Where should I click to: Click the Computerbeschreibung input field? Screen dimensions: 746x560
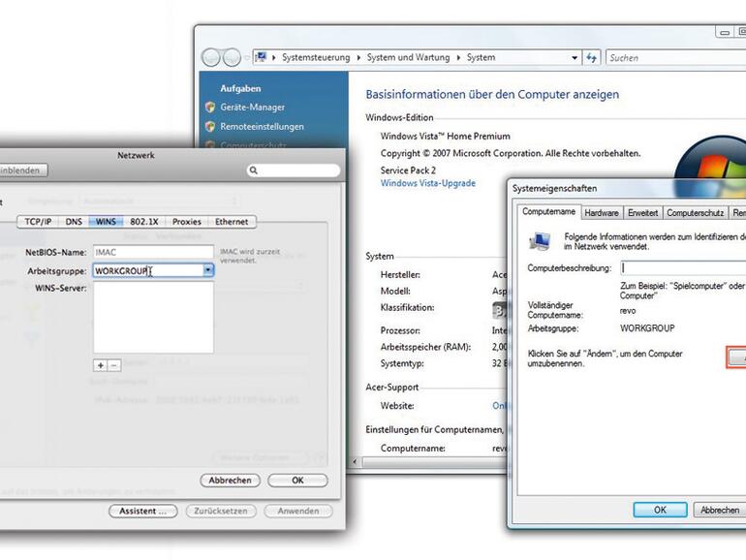[683, 267]
